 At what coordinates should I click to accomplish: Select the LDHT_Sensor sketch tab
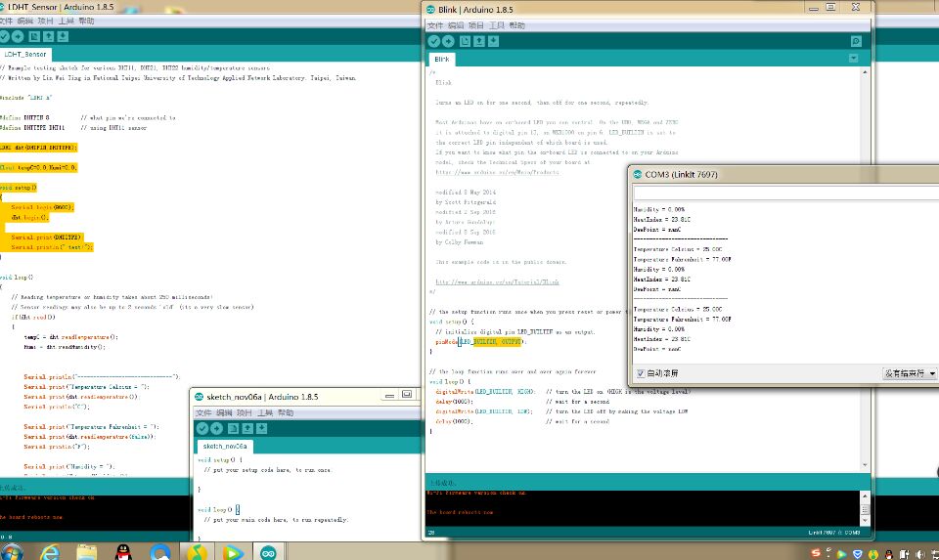[25, 55]
